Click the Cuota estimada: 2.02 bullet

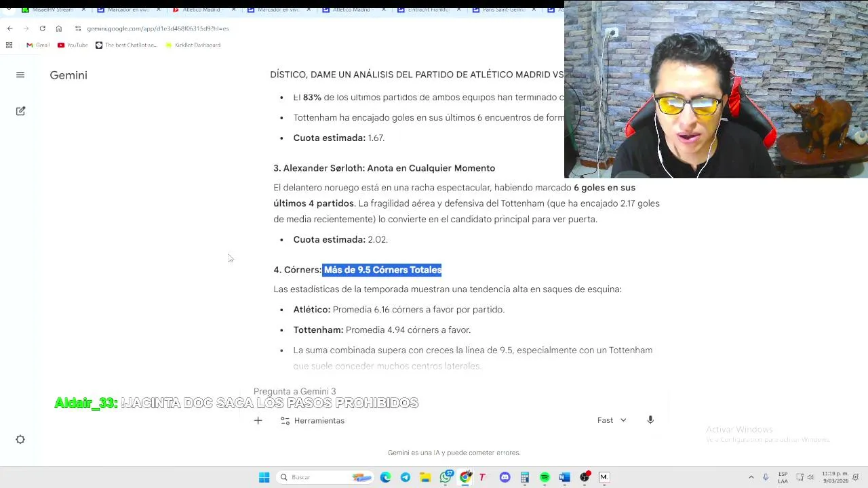[340, 239]
